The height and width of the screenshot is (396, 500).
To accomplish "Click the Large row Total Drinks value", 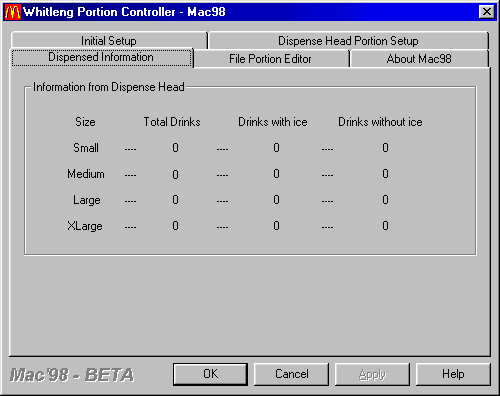I will click(175, 200).
